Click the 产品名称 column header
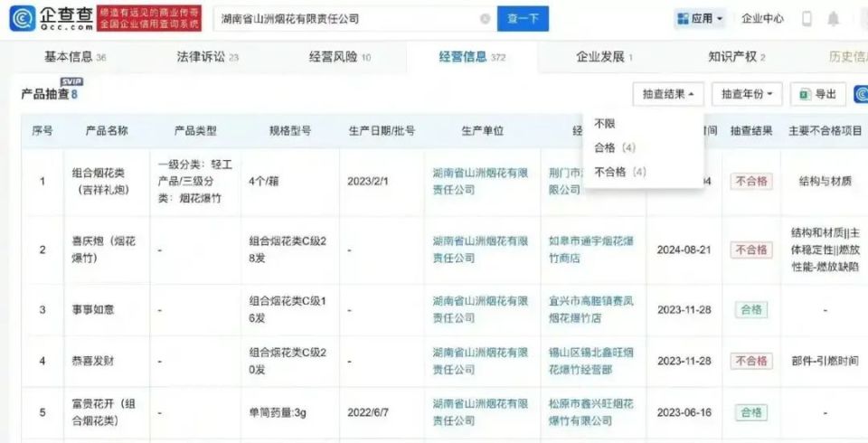This screenshot has width=868, height=443. click(x=107, y=131)
